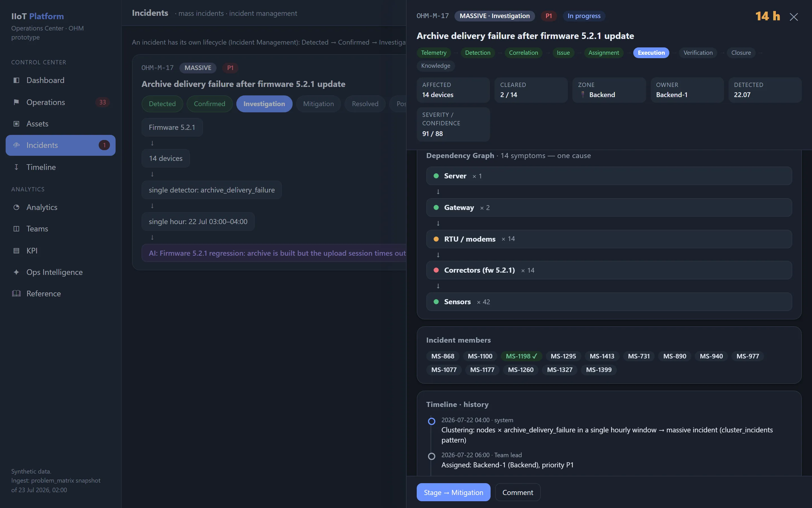This screenshot has width=812, height=508.
Task: Open the Teams page
Action: tap(61, 229)
